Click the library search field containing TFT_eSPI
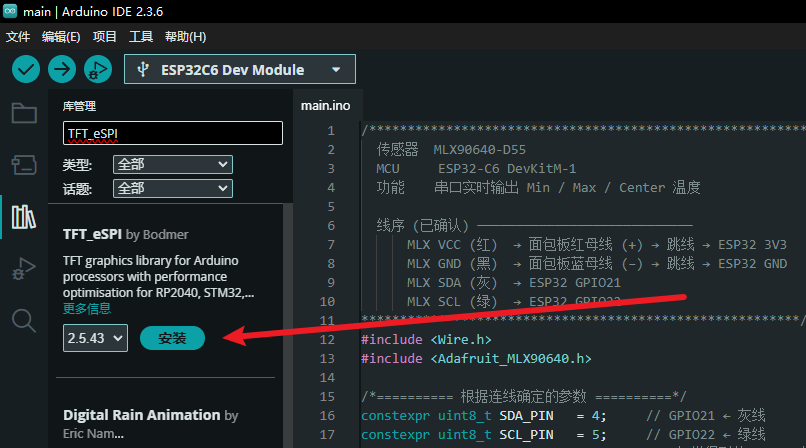 point(173,133)
